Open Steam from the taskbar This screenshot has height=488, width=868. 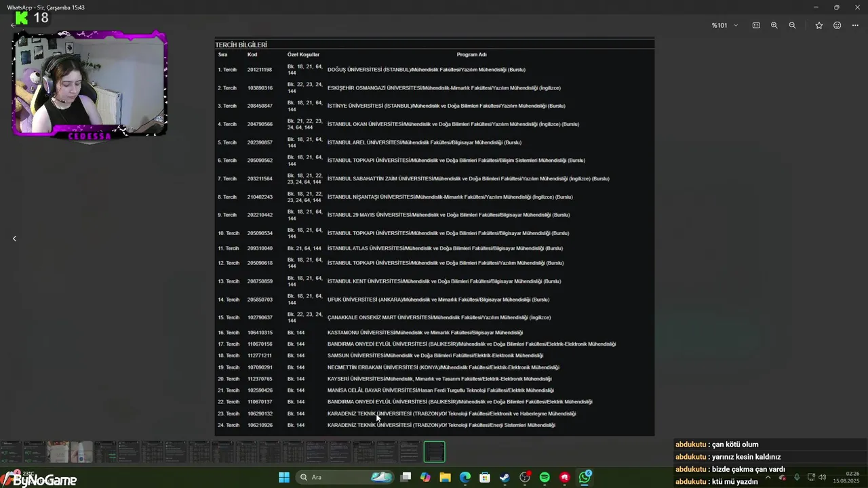pos(505,477)
